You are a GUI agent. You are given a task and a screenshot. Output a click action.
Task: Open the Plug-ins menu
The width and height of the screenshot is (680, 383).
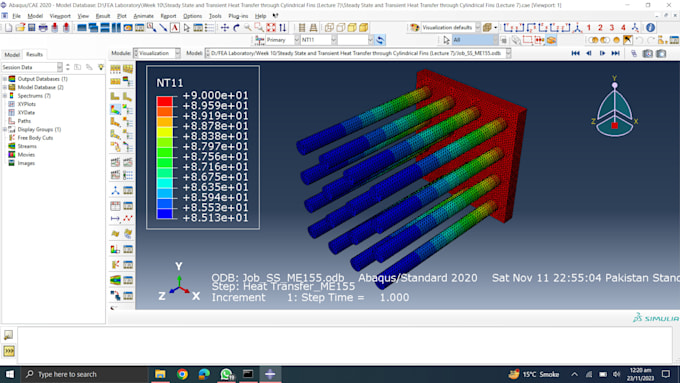pos(238,16)
